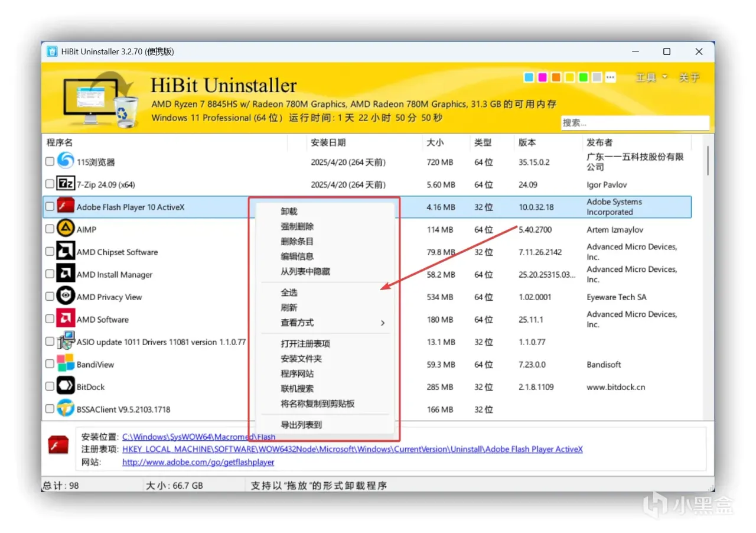
Task: Open more theme colors with the ellipsis button
Action: (x=610, y=77)
